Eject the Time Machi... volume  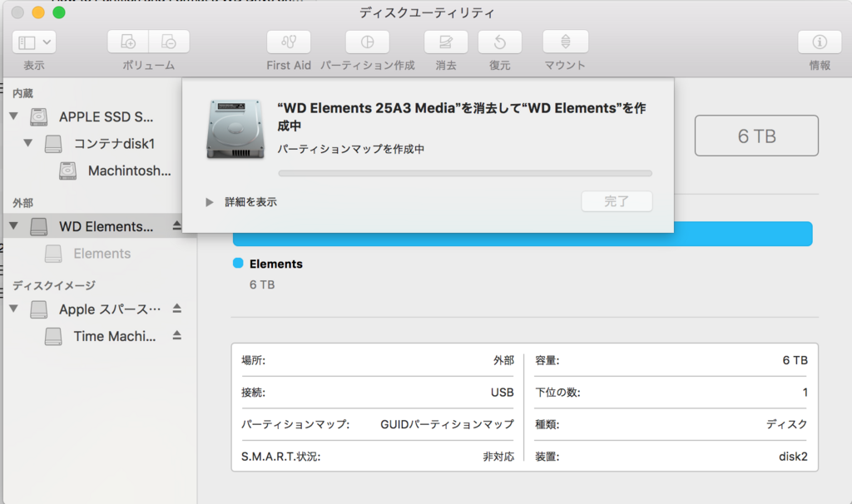point(176,336)
